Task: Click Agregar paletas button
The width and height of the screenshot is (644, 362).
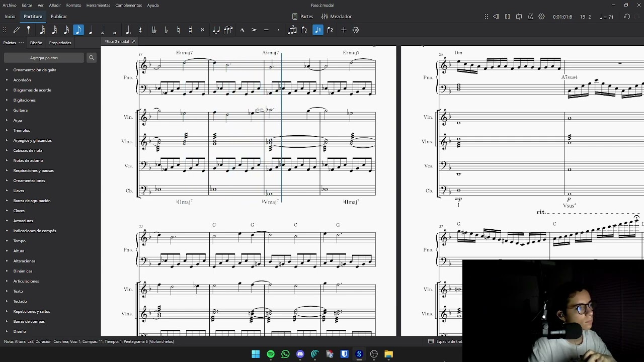Action: click(x=44, y=58)
